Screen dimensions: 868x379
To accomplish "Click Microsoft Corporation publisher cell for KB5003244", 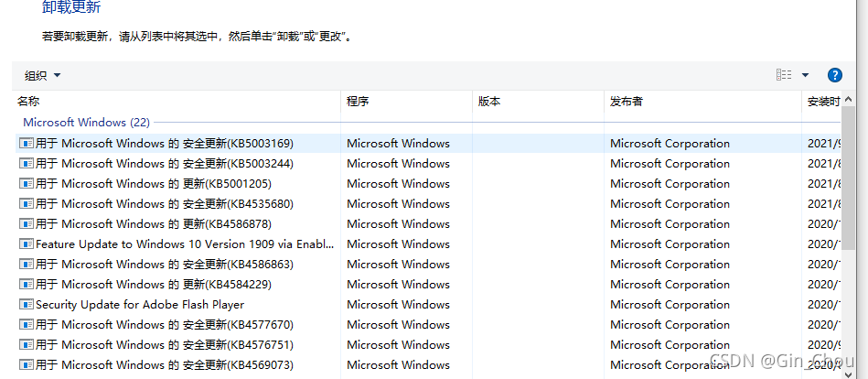I will (670, 164).
